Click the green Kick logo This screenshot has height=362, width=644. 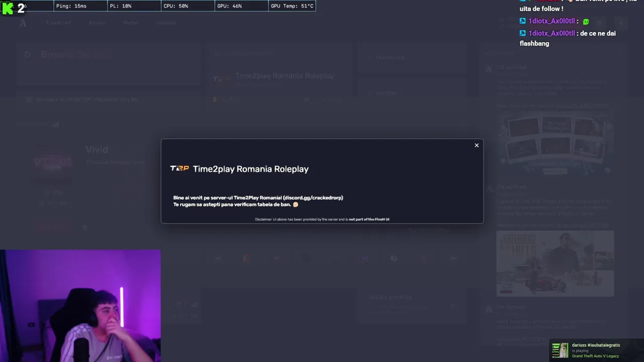pyautogui.click(x=8, y=8)
